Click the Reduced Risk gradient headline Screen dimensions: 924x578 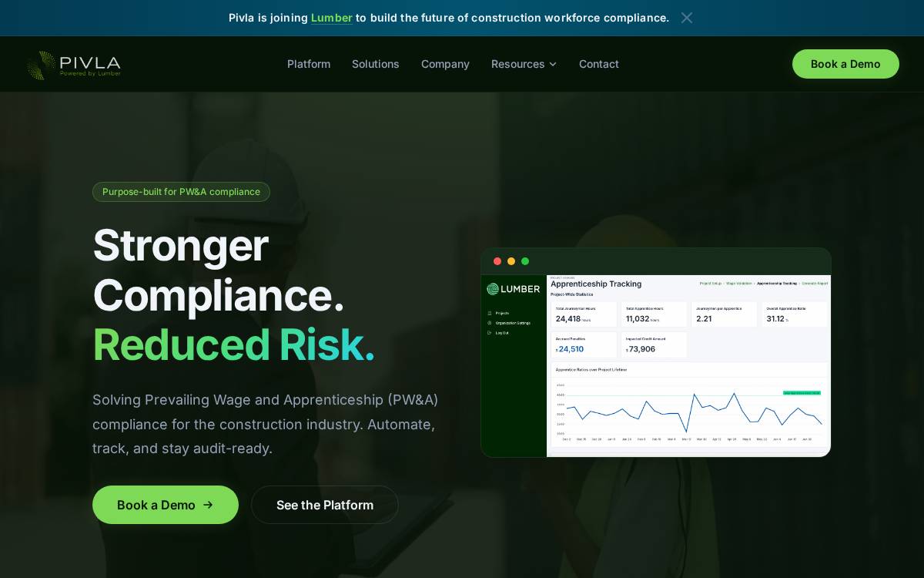coord(234,344)
